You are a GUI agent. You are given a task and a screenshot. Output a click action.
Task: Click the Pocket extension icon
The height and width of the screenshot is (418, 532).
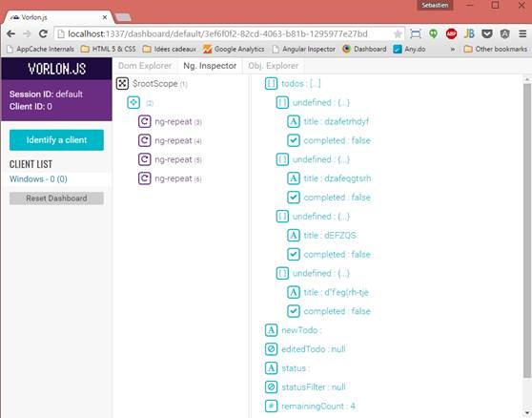487,33
